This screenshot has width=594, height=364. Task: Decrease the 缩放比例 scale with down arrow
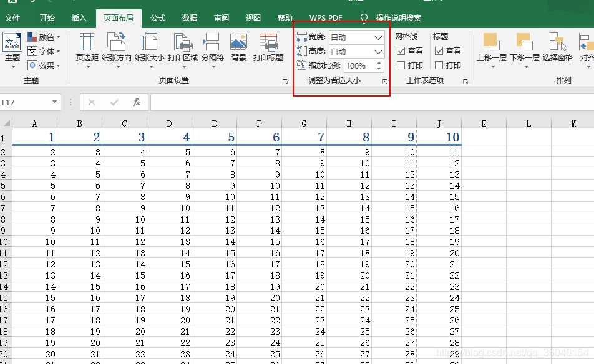tap(379, 69)
